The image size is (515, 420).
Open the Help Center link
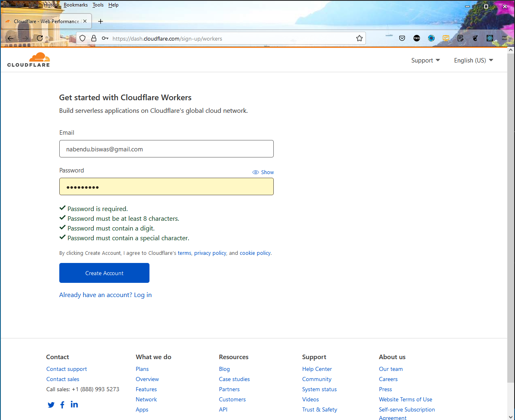coord(317,369)
